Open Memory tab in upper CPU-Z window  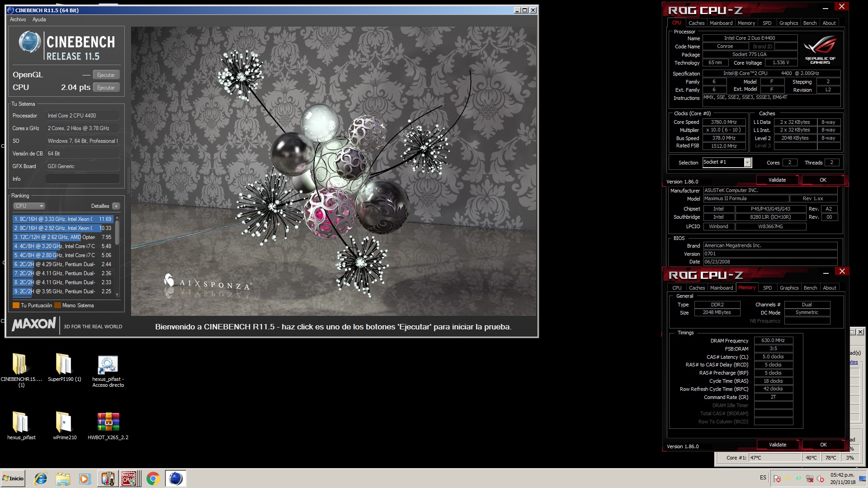tap(746, 23)
